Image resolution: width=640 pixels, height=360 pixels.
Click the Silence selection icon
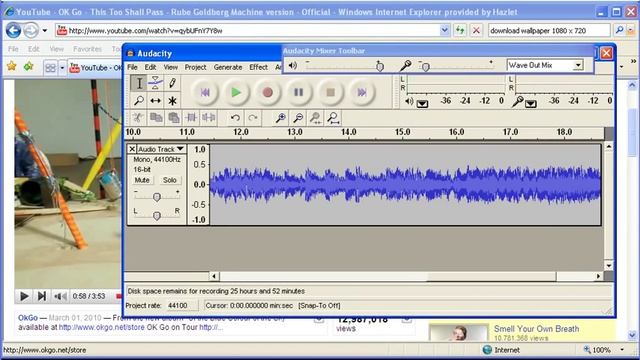point(209,118)
